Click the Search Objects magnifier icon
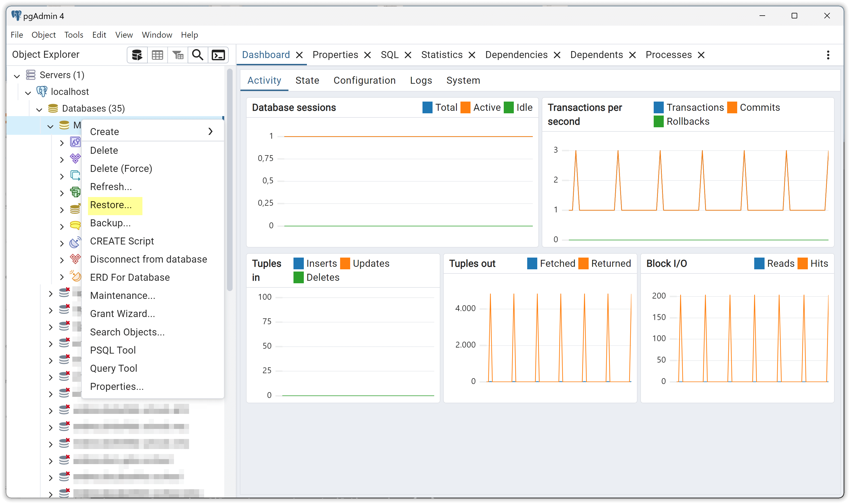 point(198,55)
